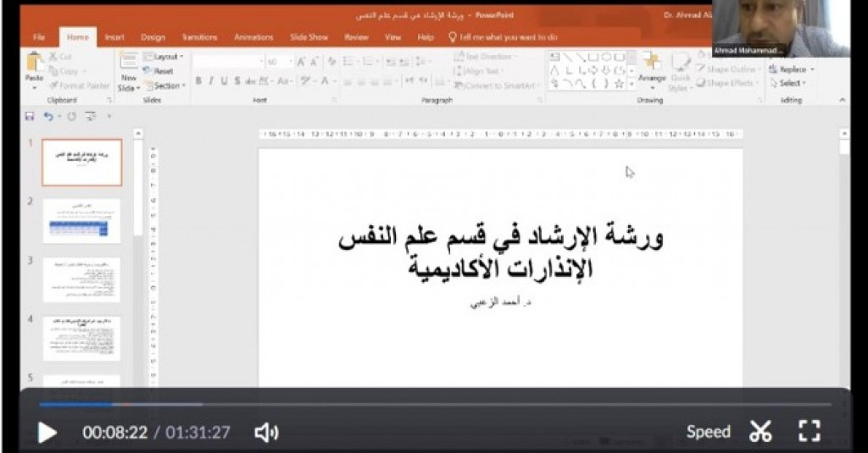
Task: Open the Slide Show tab
Action: [309, 37]
